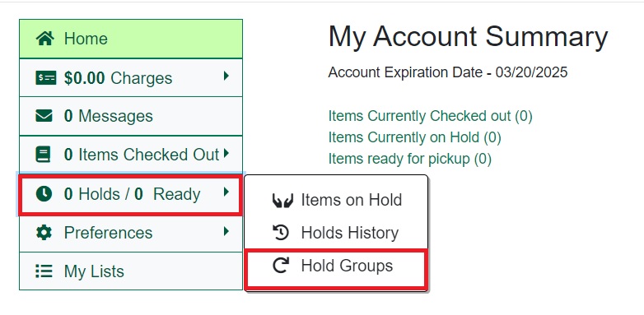Click the My Account Summary heading
This screenshot has width=644, height=315.
[x=469, y=37]
